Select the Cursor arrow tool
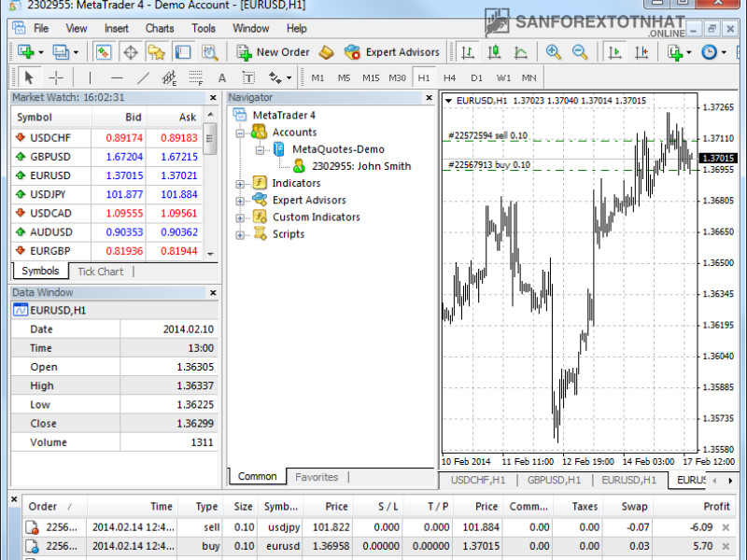 tap(29, 77)
